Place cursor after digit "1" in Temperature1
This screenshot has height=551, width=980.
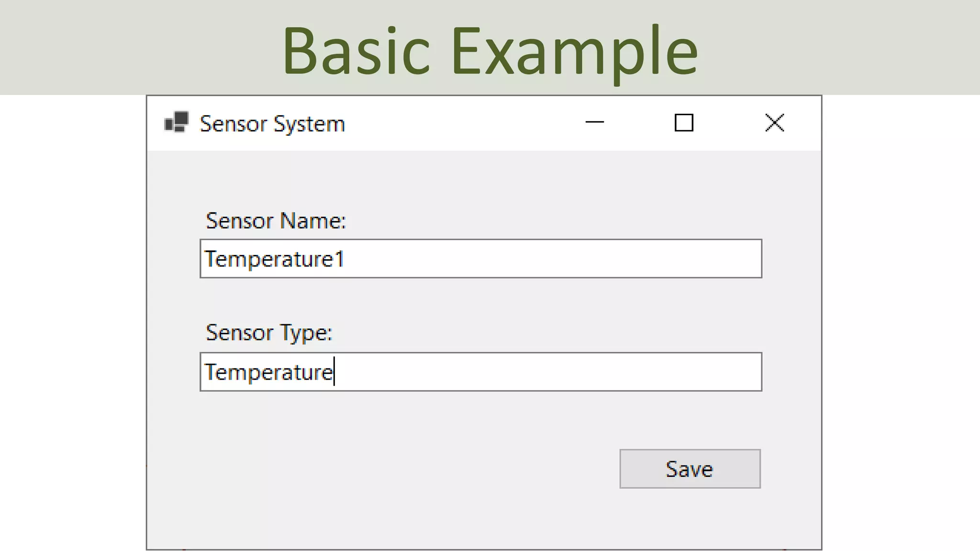pyautogui.click(x=345, y=260)
